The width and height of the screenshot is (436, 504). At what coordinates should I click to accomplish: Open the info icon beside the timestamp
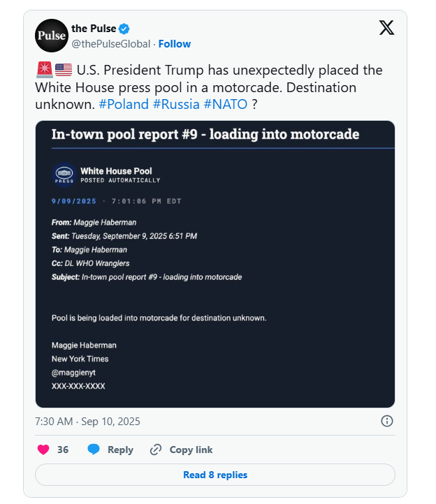[386, 421]
